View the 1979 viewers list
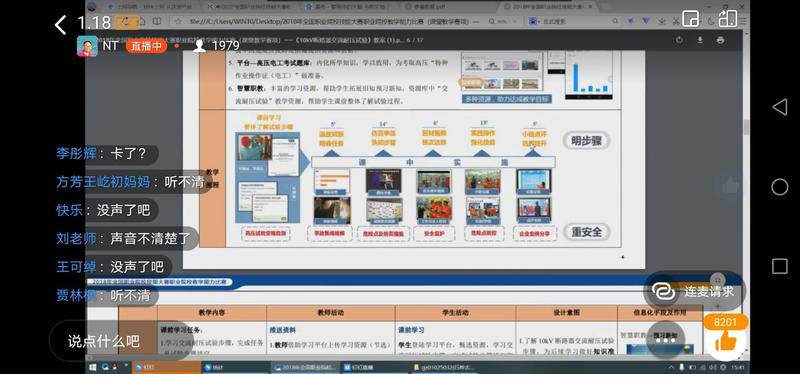800x374 pixels. [216, 46]
